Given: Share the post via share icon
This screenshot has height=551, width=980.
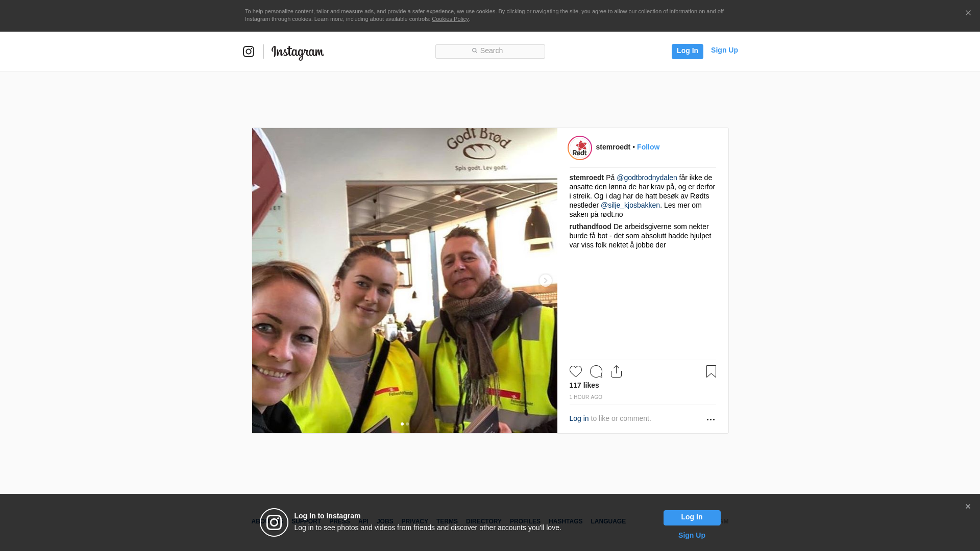Looking at the screenshot, I should (x=616, y=371).
